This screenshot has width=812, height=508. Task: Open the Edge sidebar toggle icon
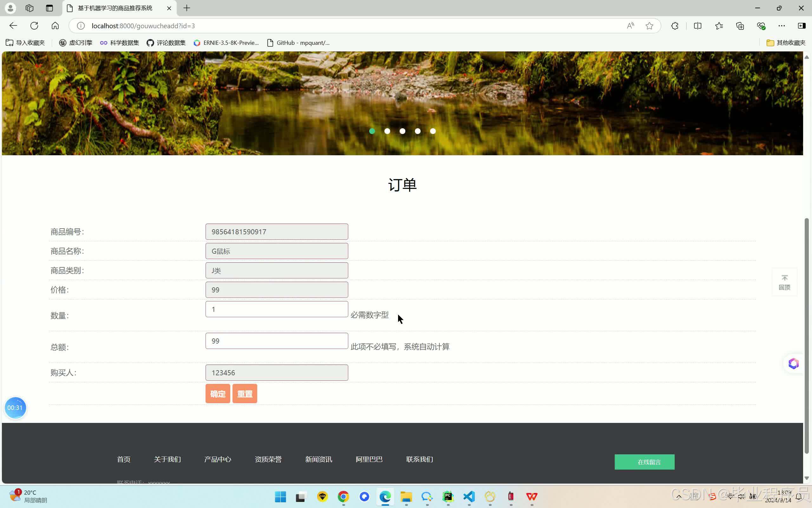tap(802, 26)
